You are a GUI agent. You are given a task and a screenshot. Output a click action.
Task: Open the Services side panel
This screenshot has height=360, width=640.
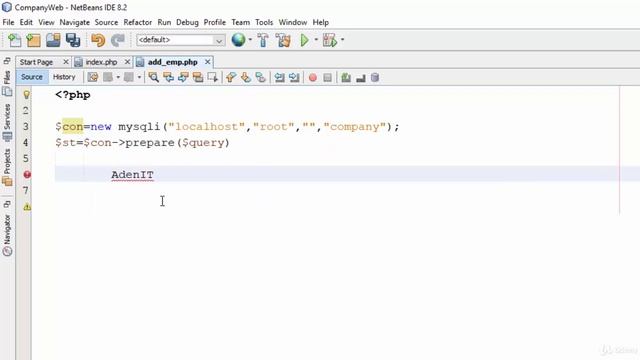[x=7, y=122]
